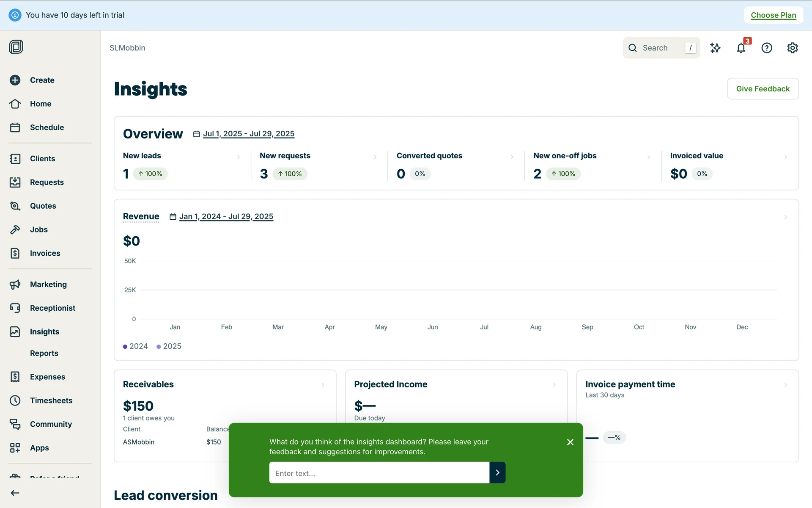The width and height of the screenshot is (812, 508).
Task: Toggle the 2024 legend series dot
Action: click(125, 347)
